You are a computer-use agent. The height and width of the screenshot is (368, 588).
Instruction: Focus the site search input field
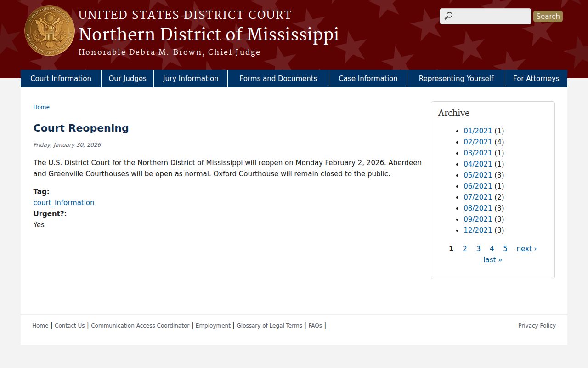pyautogui.click(x=486, y=16)
